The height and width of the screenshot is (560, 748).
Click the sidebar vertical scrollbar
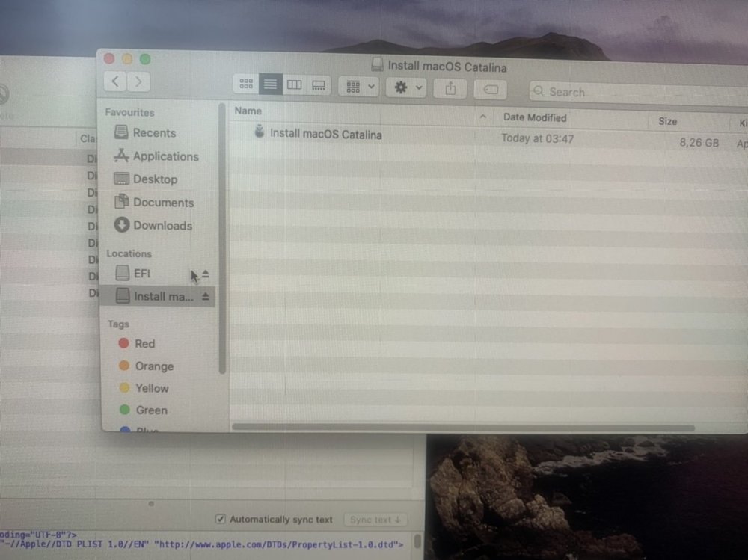(222, 239)
